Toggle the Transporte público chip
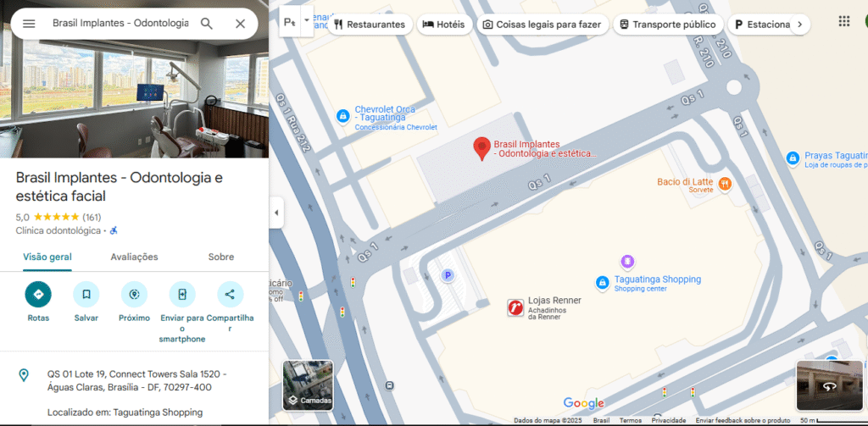The height and width of the screenshot is (426, 868). (x=668, y=25)
